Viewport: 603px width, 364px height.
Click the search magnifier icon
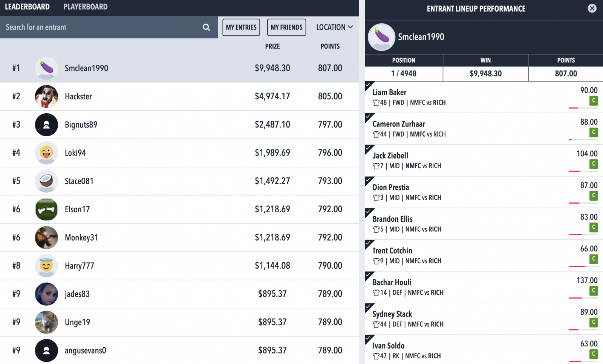[206, 27]
